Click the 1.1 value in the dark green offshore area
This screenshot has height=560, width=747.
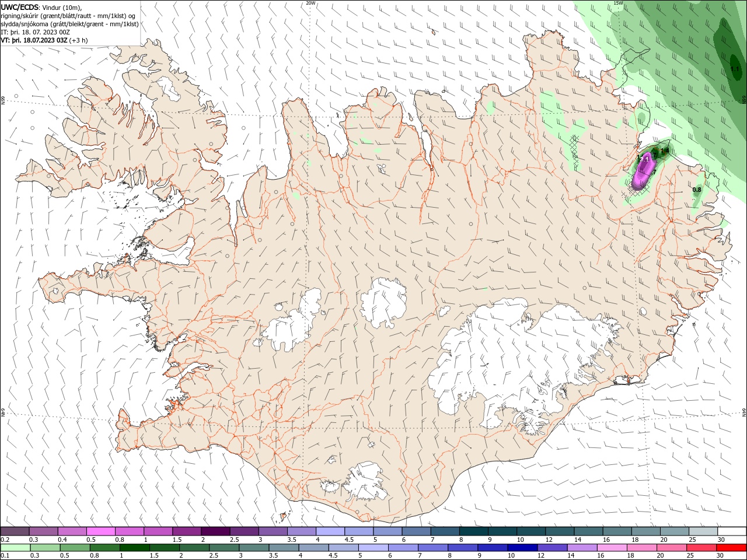click(735, 69)
